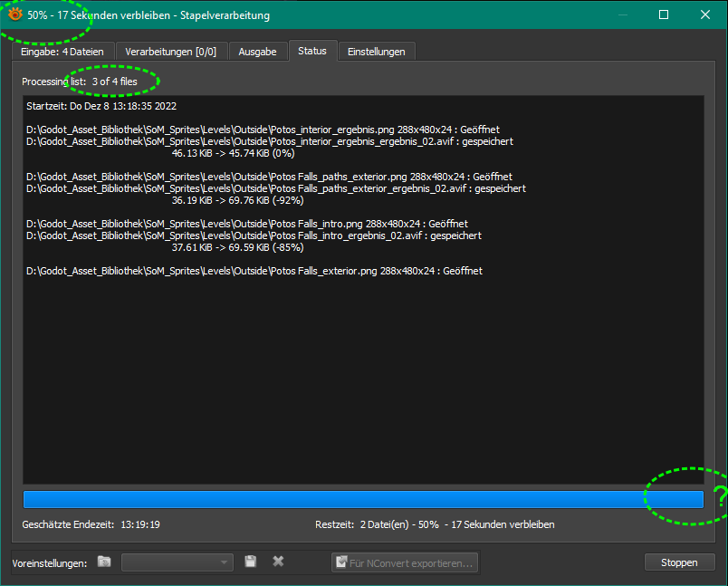This screenshot has width=728, height=586.
Task: Click the XnView app icon in title bar
Action: [14, 15]
